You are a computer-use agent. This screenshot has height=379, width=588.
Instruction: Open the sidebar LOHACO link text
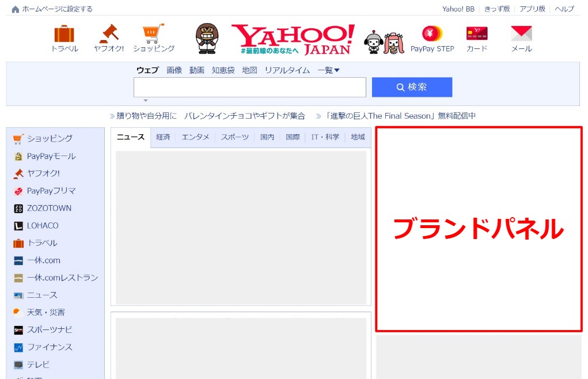pyautogui.click(x=43, y=226)
